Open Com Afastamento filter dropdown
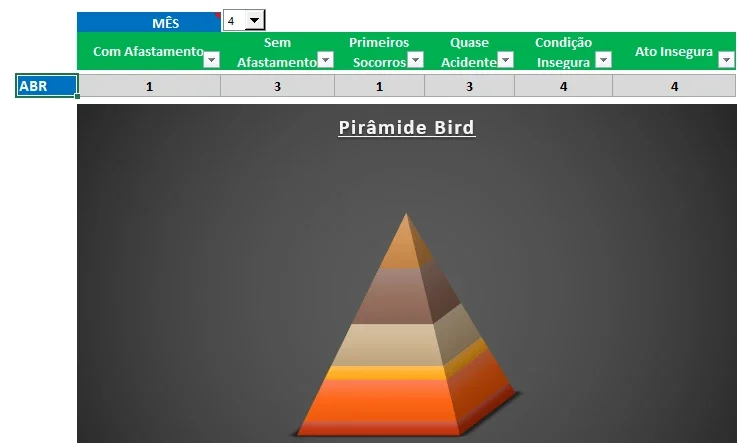 [x=211, y=60]
